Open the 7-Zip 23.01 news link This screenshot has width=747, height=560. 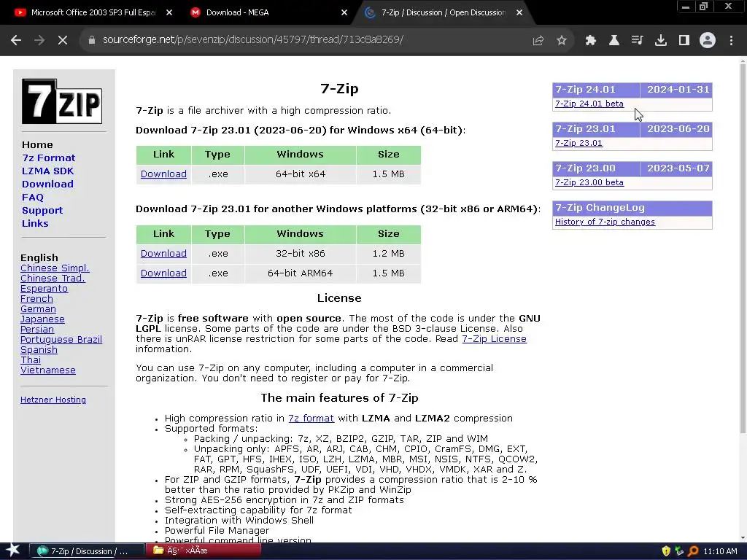[578, 144]
